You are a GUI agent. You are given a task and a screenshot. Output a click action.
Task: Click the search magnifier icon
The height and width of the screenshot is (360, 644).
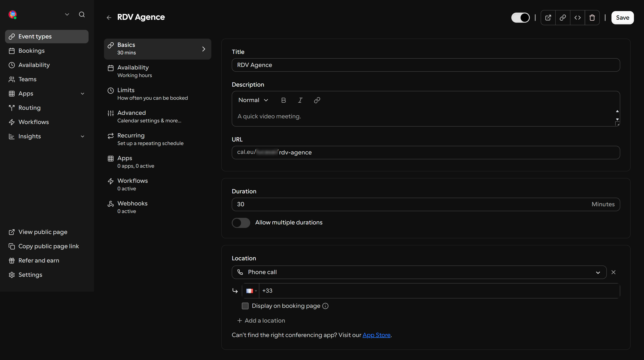pyautogui.click(x=82, y=14)
